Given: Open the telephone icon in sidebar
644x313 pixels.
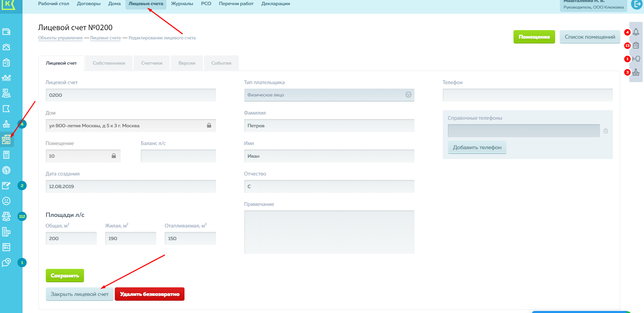Looking at the screenshot, I should [6, 47].
